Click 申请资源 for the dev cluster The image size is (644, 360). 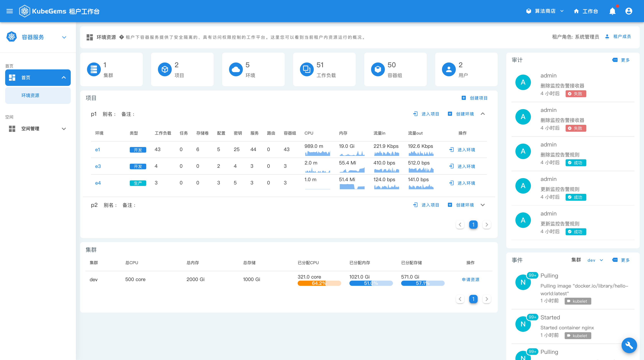pyautogui.click(x=471, y=279)
